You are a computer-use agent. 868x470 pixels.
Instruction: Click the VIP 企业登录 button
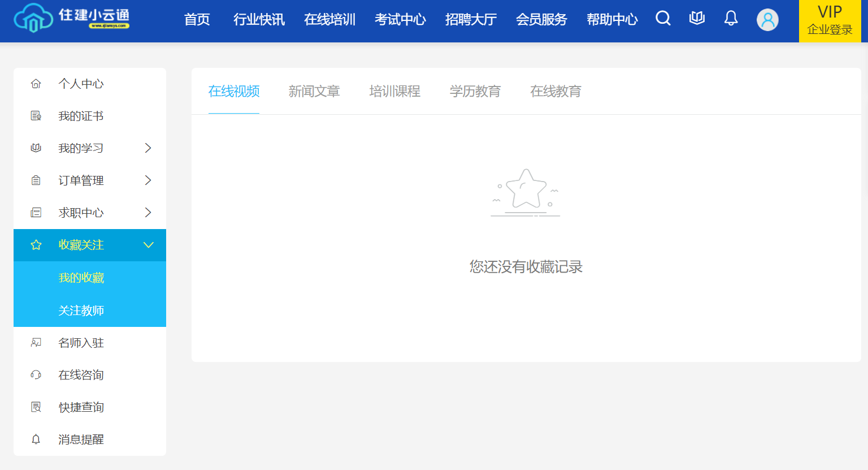click(830, 21)
